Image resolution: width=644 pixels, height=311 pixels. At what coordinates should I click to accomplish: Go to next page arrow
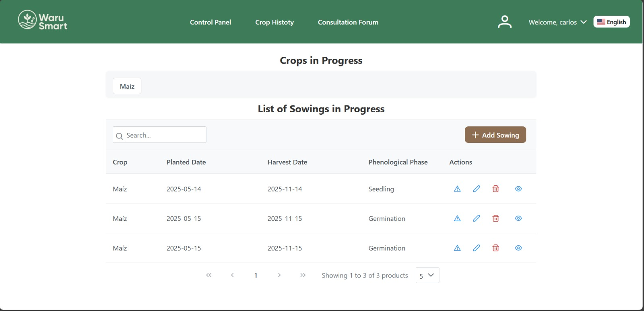coord(279,275)
